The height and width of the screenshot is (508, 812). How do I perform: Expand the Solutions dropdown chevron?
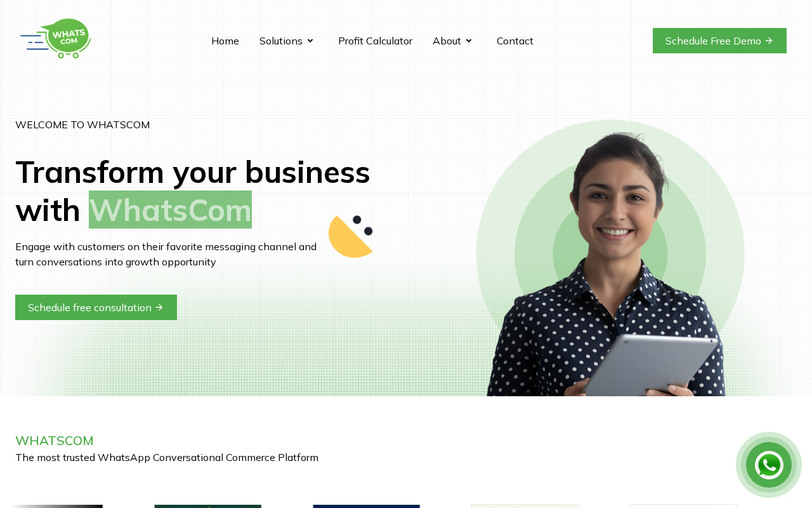[x=310, y=41]
